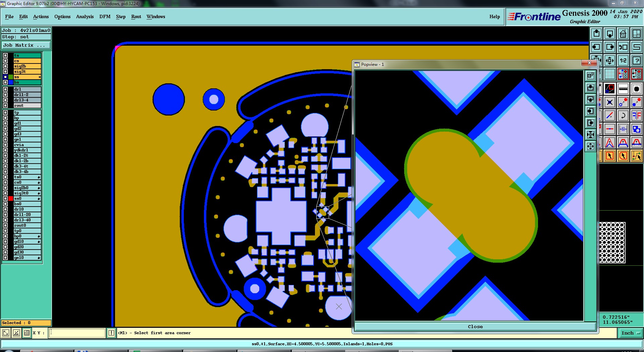The image size is (644, 352).
Task: Click the zoom area red/blue squares icon
Action: click(610, 89)
